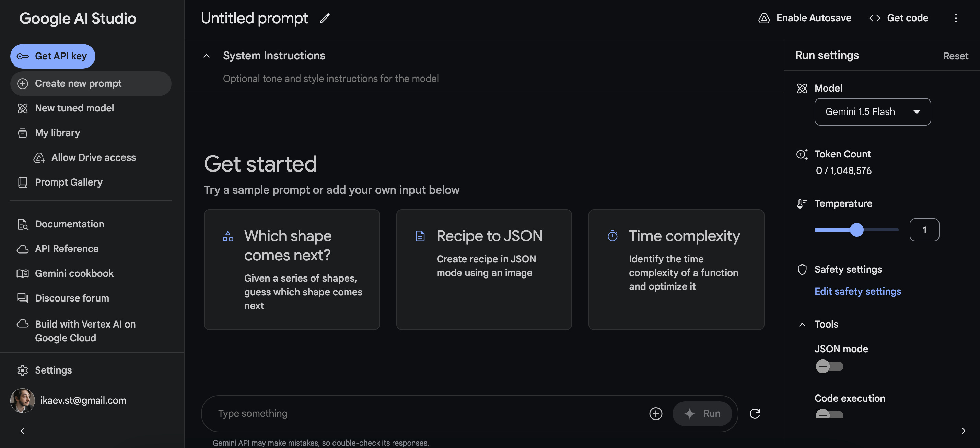Open My library
Image resolution: width=980 pixels, height=448 pixels.
pyautogui.click(x=91, y=133)
